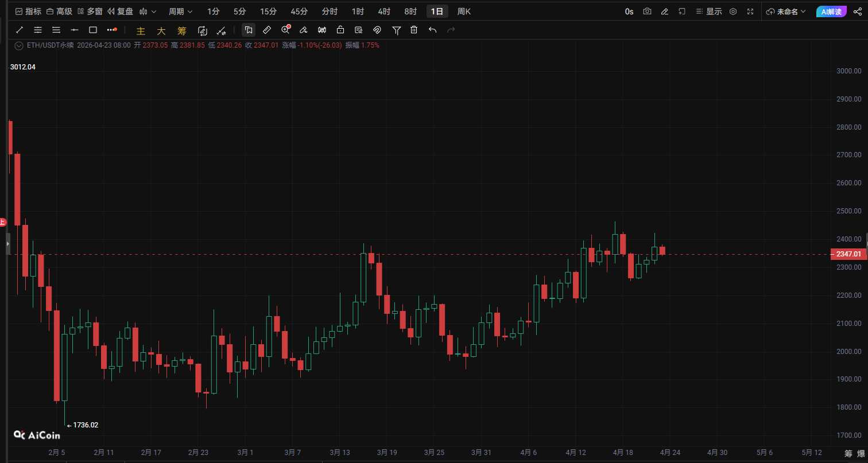Viewport: 868px width, 463px height.
Task: Open more drawing tools ellipsis
Action: tap(112, 30)
